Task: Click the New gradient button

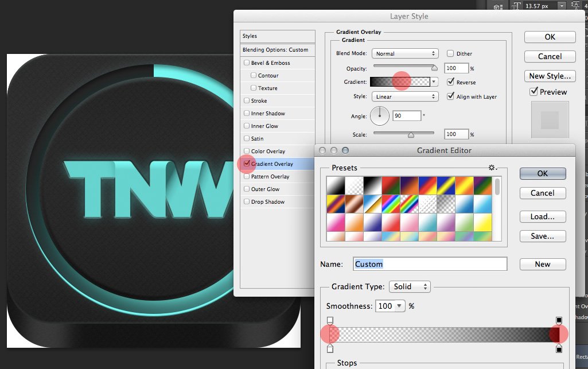Action: pos(543,264)
